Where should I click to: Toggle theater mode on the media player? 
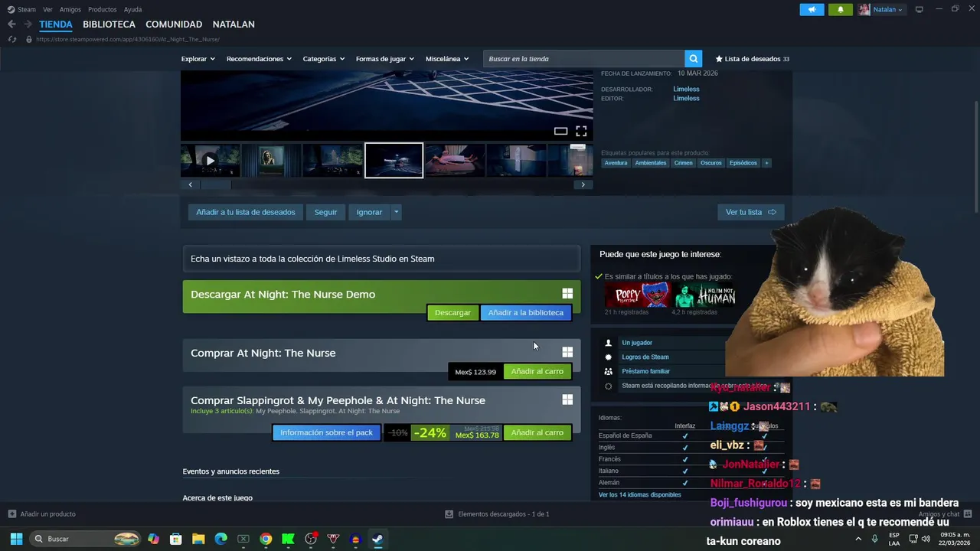point(560,131)
